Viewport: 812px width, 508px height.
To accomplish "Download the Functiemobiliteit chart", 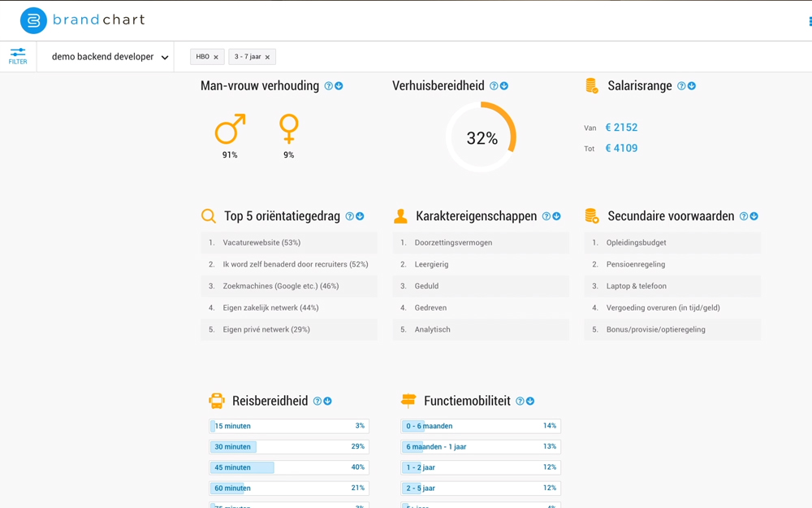I will point(530,402).
